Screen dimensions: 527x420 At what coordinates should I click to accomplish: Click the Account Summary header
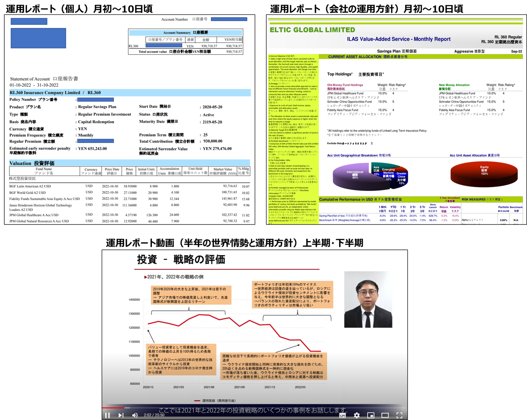(x=185, y=33)
